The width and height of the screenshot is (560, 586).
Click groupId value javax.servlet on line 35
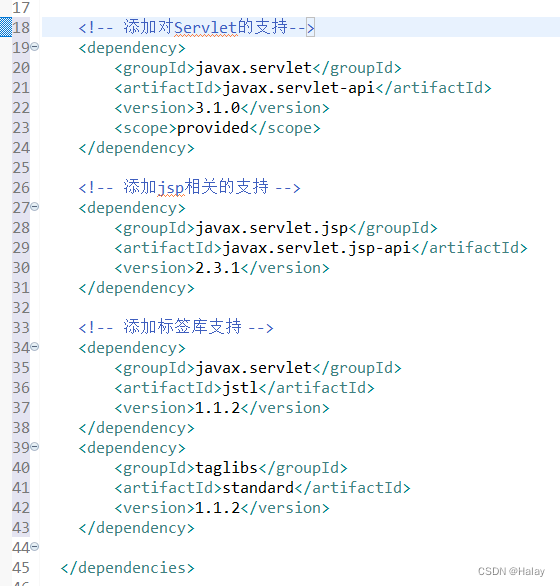click(x=253, y=368)
